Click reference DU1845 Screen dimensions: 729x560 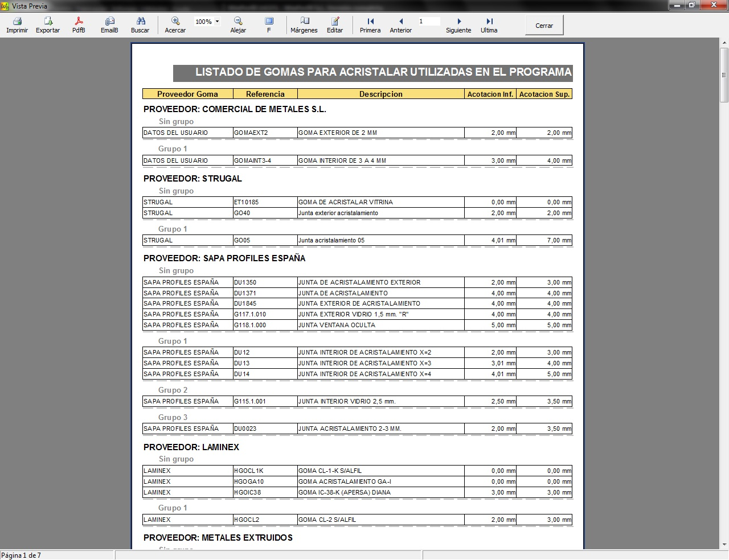(245, 303)
